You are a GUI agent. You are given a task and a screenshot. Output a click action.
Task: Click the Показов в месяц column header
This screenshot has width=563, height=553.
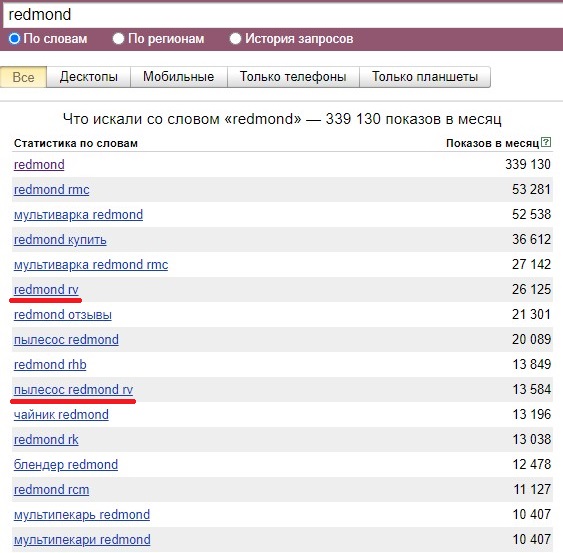point(492,143)
